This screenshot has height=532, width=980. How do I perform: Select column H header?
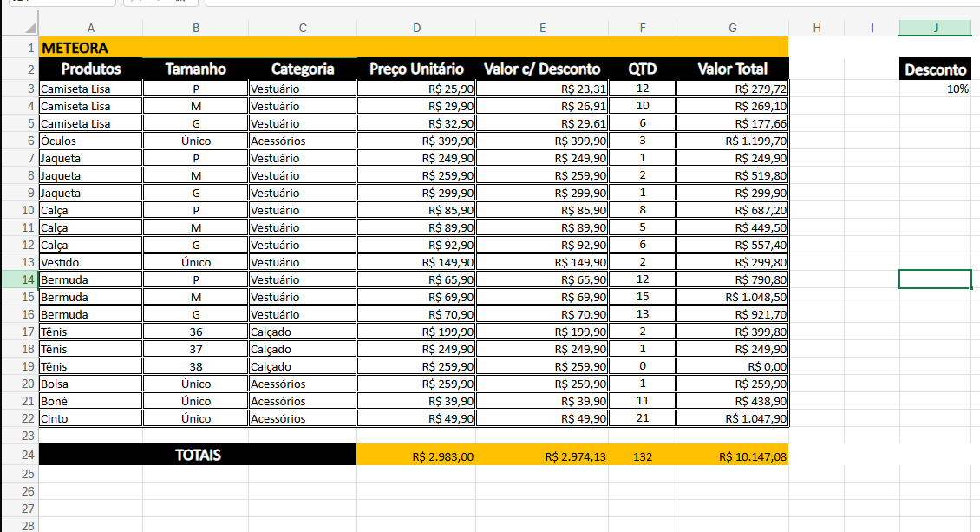(x=817, y=28)
